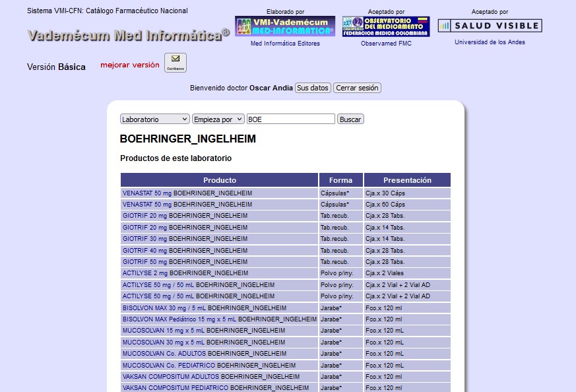The width and height of the screenshot is (576, 392).
Task: Click the Vademécum Med Informática title logo
Action: point(129,35)
